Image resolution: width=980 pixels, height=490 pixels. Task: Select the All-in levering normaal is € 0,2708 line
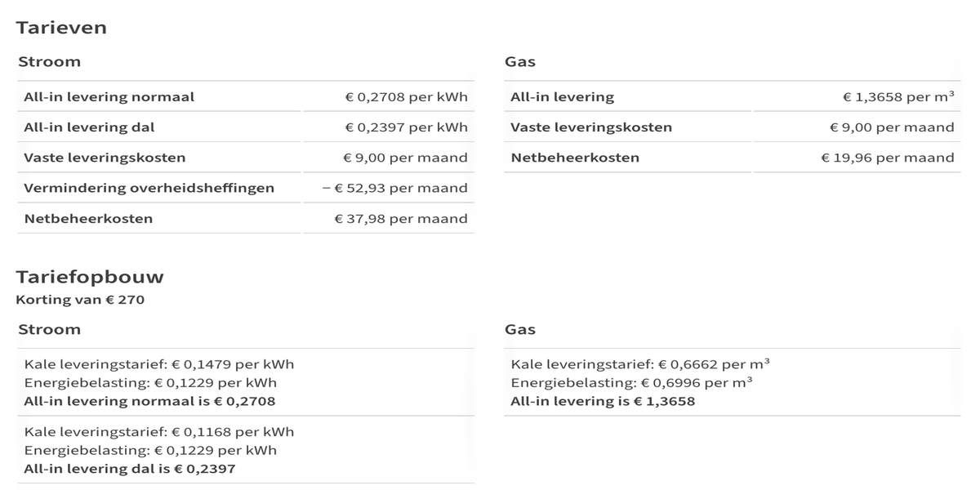coord(149,401)
